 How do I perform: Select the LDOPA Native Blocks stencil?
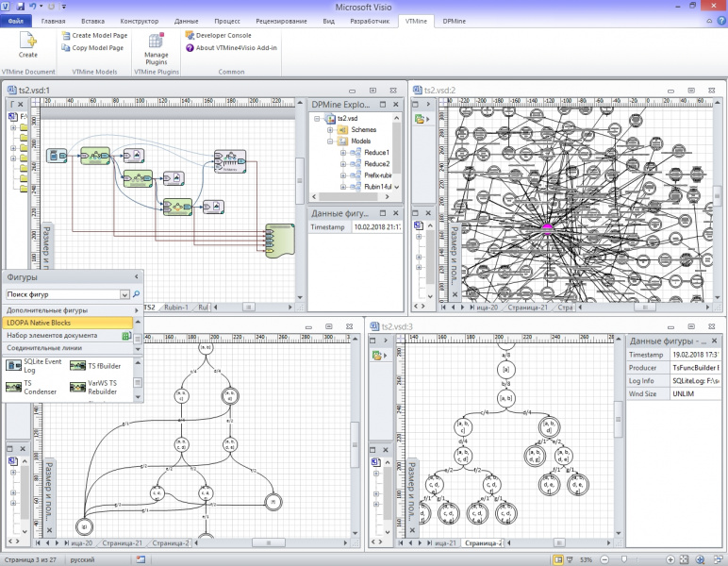pyautogui.click(x=68, y=323)
